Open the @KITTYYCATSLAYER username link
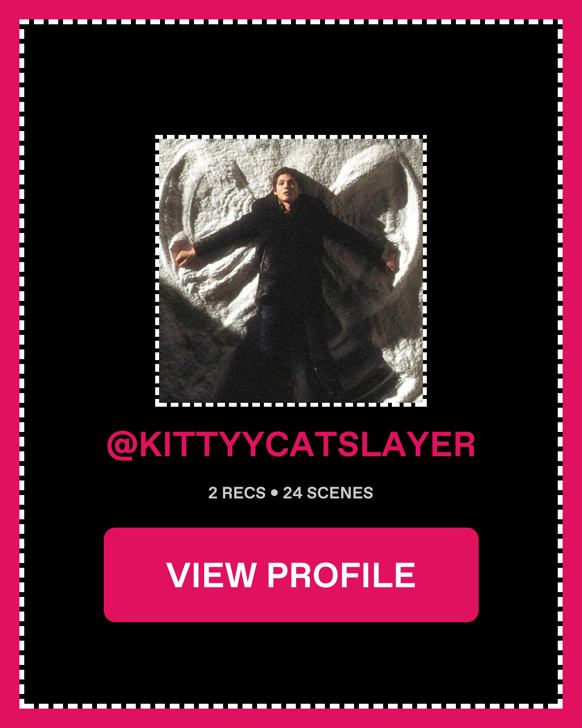Viewport: 582px width, 728px height. [x=291, y=445]
